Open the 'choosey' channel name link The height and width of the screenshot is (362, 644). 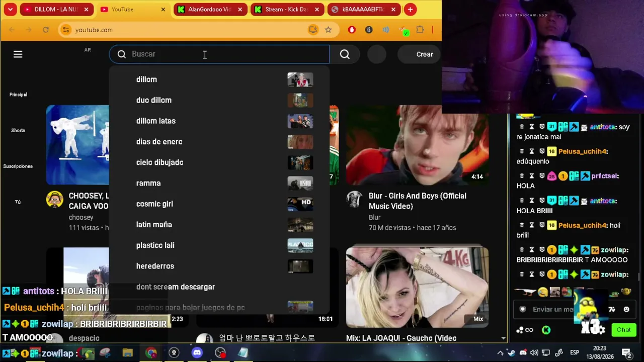tap(81, 217)
